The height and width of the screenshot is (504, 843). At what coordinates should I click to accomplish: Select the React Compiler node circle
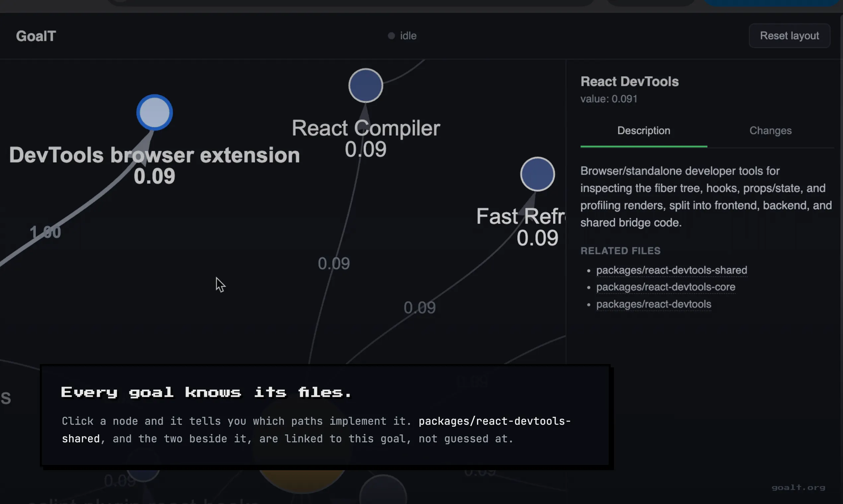pos(366,86)
